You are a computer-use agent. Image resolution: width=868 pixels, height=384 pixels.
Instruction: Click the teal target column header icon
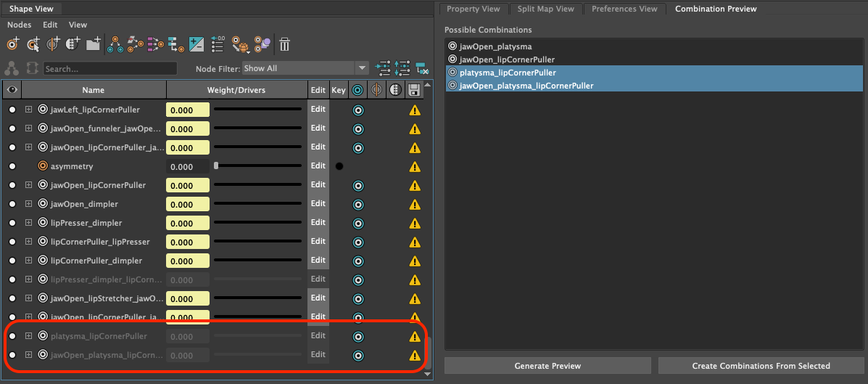click(x=357, y=90)
